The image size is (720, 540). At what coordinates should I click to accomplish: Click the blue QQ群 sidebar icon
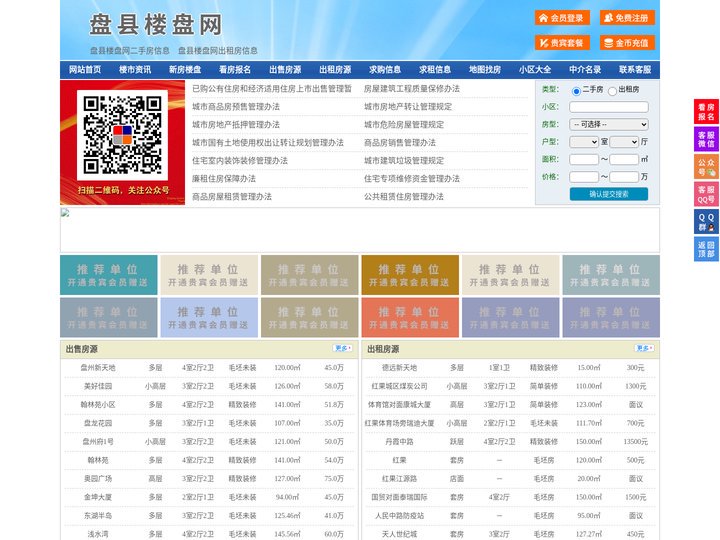coord(706,222)
